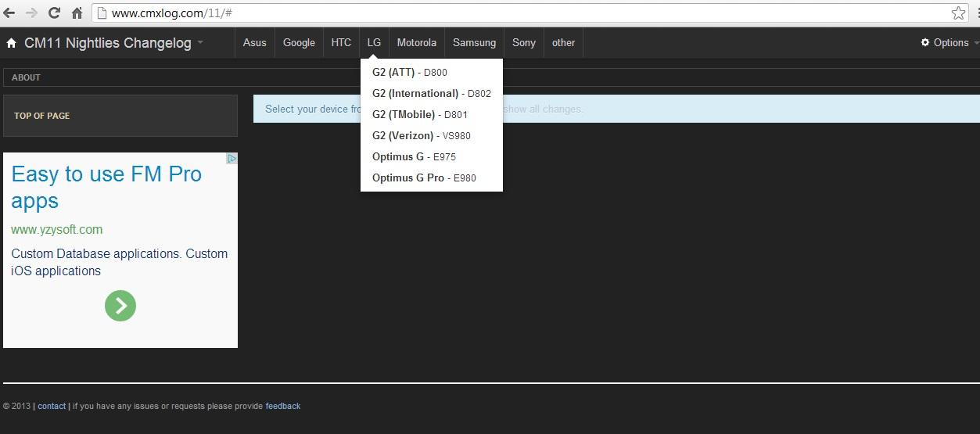Click TOP OF PAGE link
The width and height of the screenshot is (980, 434).
pyautogui.click(x=42, y=116)
